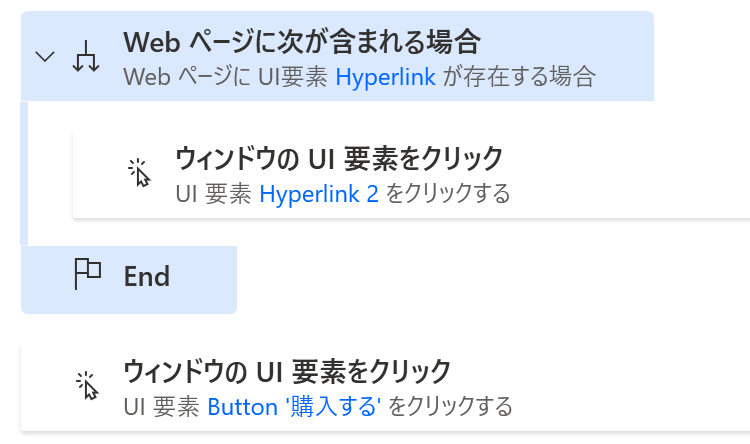Click the 'UI 要素' label before Hyperlink 2
Viewport: 750px width, 444px height.
click(213, 194)
